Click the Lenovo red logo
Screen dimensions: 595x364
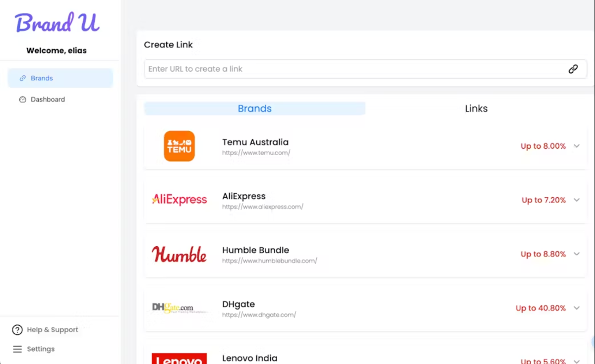pyautogui.click(x=179, y=359)
